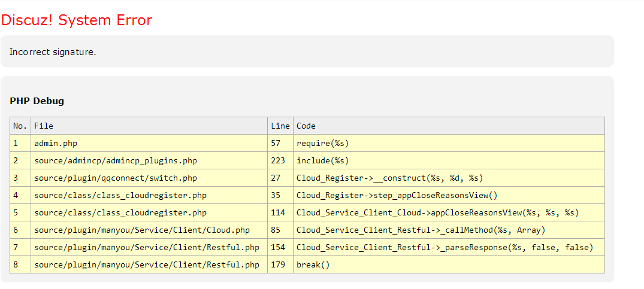The image size is (644, 289).
Task: Select line number 223 cell
Action: pyautogui.click(x=278, y=160)
